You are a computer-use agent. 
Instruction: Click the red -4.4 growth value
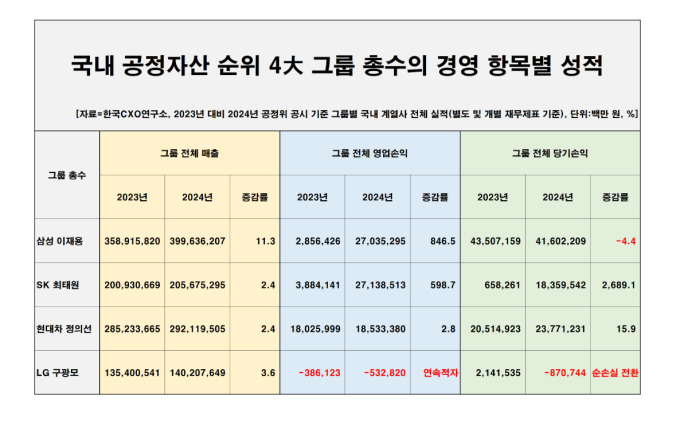coord(626,241)
